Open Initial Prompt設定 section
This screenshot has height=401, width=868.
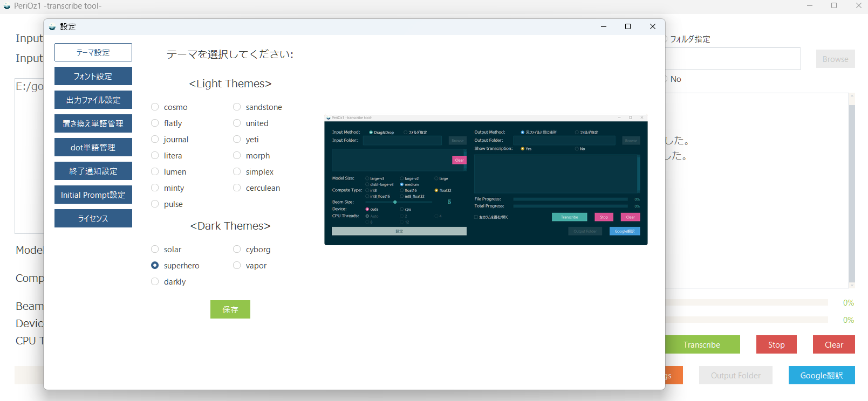click(93, 195)
